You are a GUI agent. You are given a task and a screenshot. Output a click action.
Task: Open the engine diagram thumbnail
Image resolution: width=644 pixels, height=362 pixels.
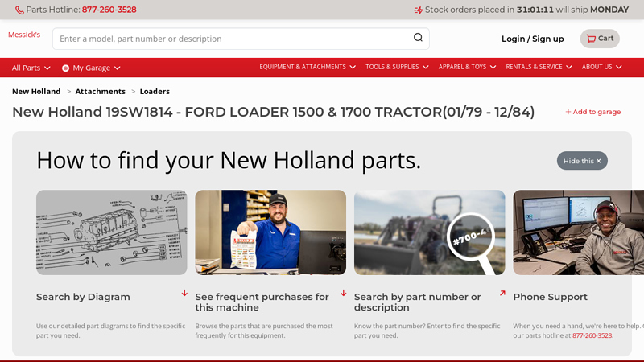pos(112,232)
